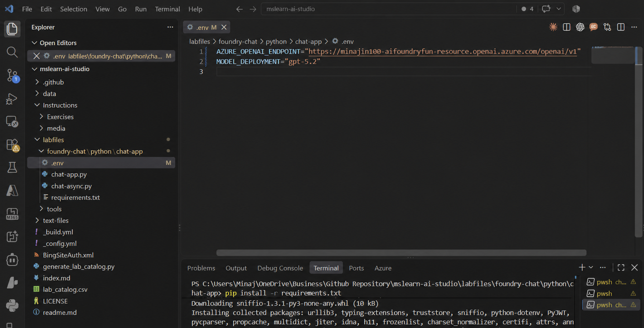Close the .env editor tab
This screenshot has height=328, width=644.
(x=224, y=27)
